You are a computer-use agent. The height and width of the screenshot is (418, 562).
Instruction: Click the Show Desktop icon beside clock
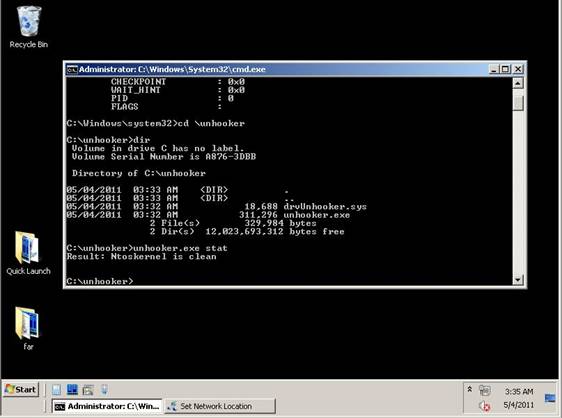point(550,398)
